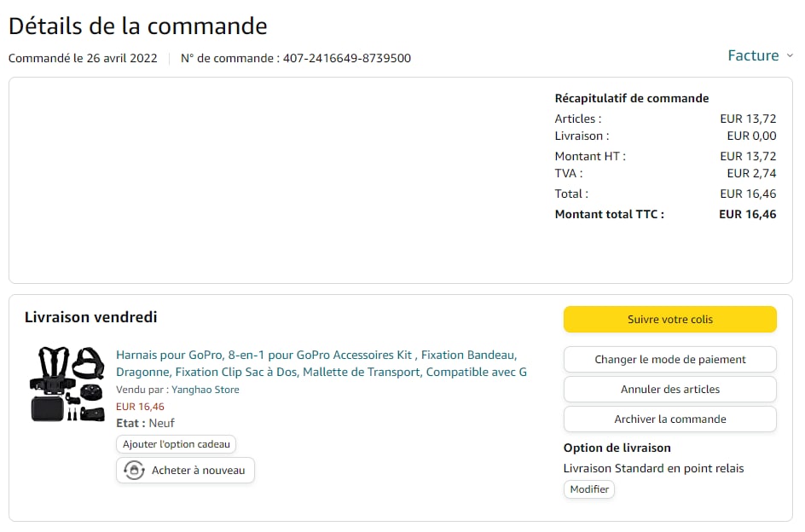
Task: Click the order date Commandé le 26 avril 2022
Action: (83, 59)
